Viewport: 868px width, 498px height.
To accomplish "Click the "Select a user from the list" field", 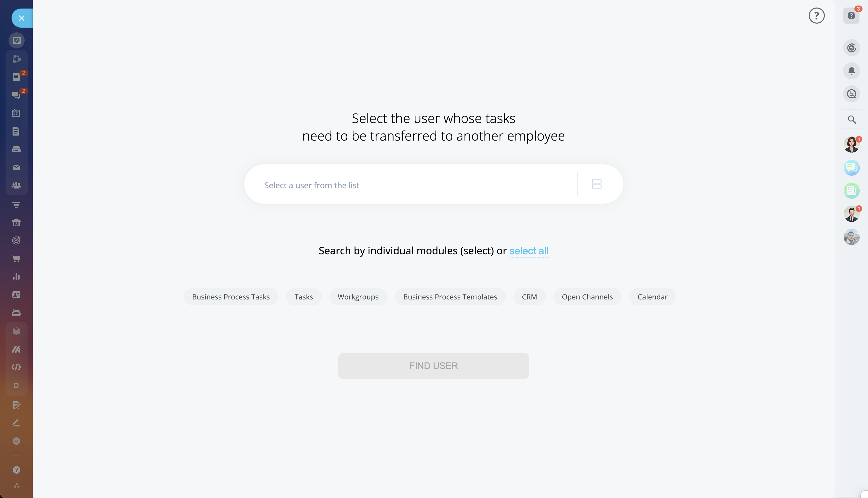I will click(411, 185).
